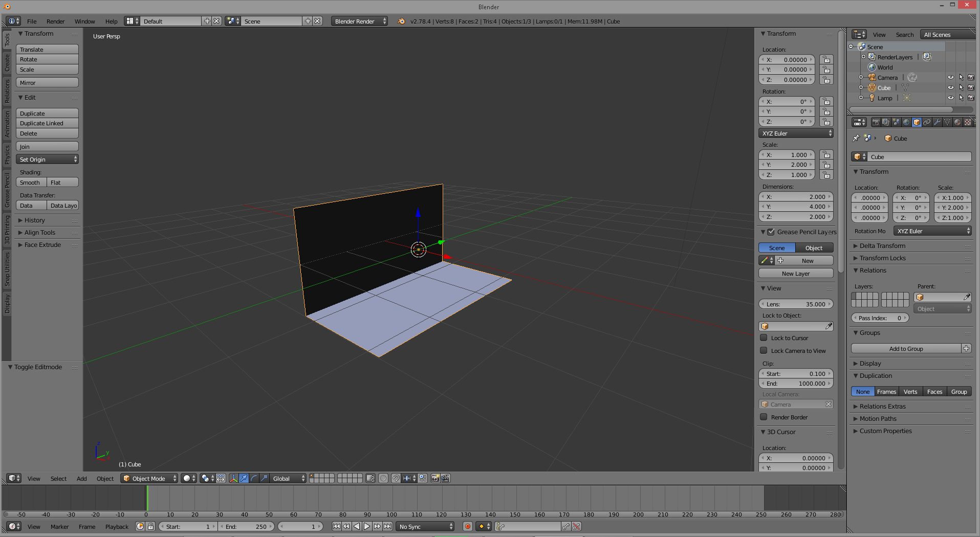This screenshot has width=980, height=537.
Task: Click the Translate button
Action: [x=47, y=50]
